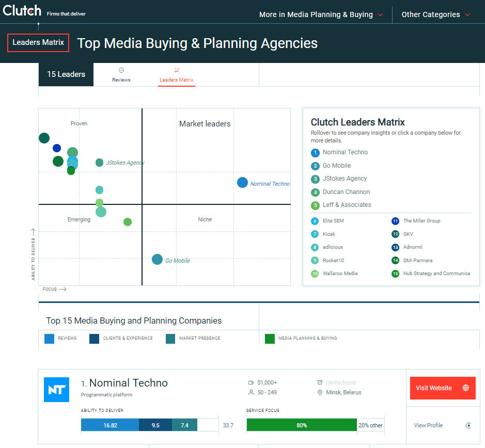485x448 pixels.
Task: Click the number 10 badge beside Wallaroo Media
Action: tap(315, 274)
